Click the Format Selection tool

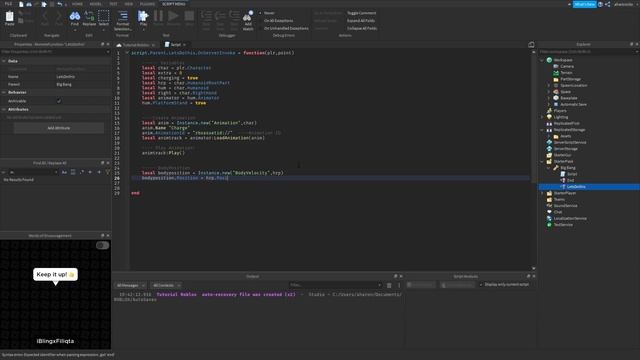(122, 20)
